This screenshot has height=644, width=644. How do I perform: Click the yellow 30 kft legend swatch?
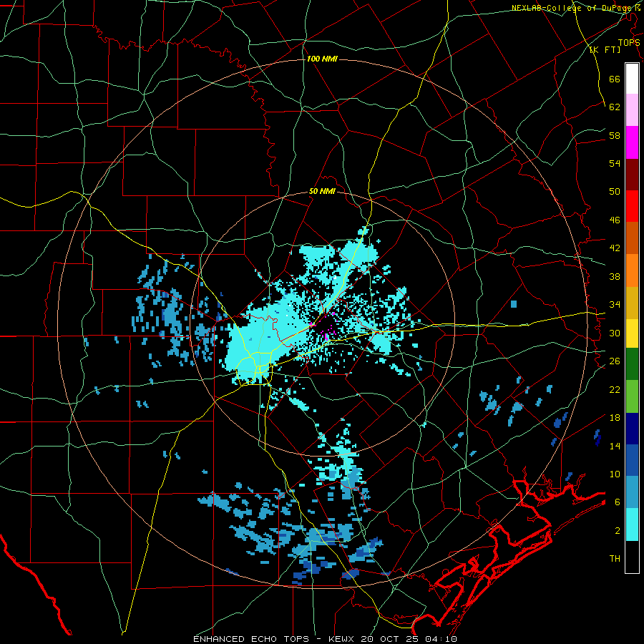632,333
